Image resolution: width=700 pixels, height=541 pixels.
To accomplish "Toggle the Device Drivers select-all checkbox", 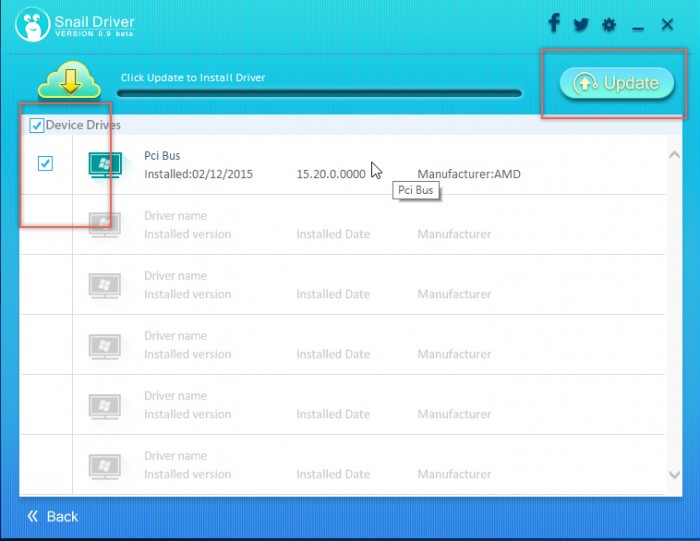I will (x=37, y=125).
